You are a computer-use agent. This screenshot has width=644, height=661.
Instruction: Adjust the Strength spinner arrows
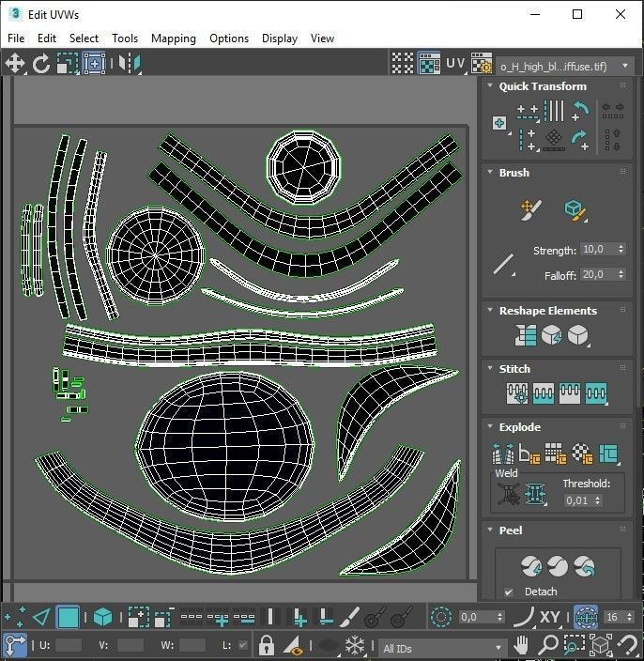[621, 249]
